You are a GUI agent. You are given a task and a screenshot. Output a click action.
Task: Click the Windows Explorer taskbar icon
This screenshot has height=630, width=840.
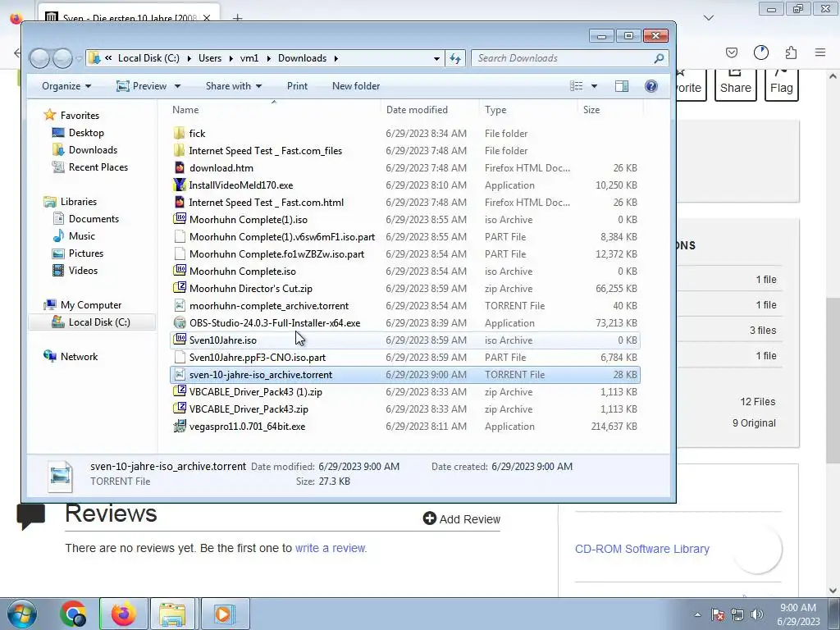172,614
